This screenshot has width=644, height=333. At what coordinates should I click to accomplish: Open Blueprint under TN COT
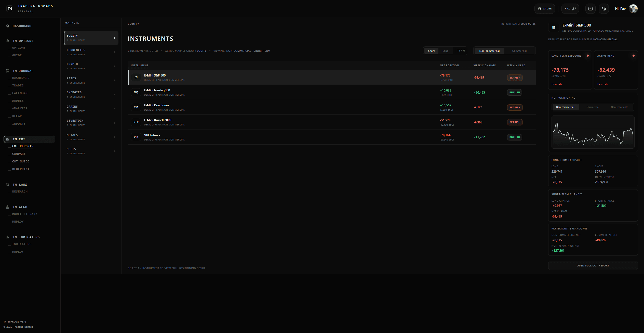[21, 169]
